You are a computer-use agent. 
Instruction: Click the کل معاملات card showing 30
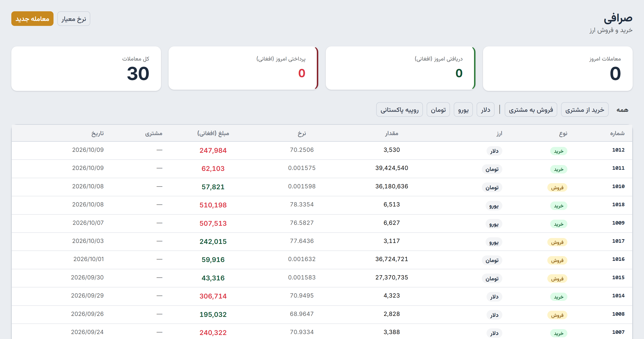coord(86,69)
